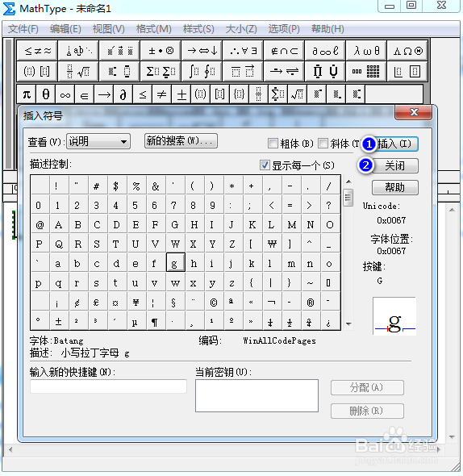Insert theta symbol from small bar
Image resolution: width=463 pixels, height=476 pixels.
pyautogui.click(x=46, y=94)
